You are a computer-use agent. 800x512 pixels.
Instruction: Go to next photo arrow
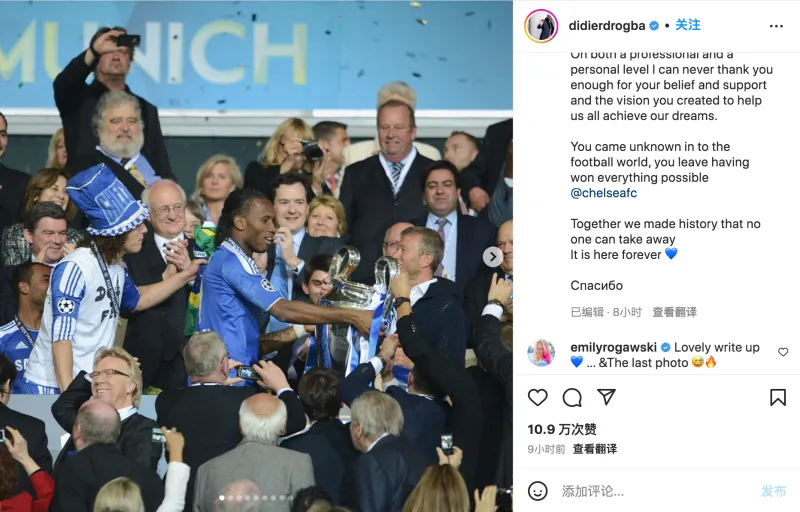tap(492, 257)
